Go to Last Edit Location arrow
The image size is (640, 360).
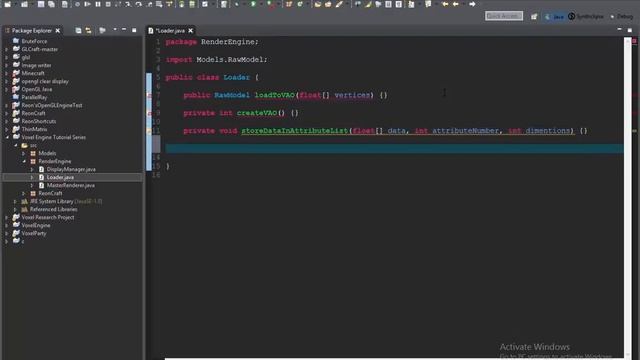(445, 4)
